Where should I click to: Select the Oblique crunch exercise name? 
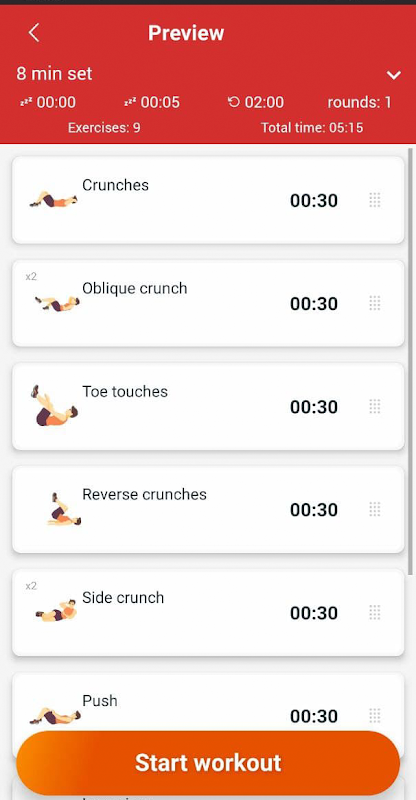tap(135, 288)
